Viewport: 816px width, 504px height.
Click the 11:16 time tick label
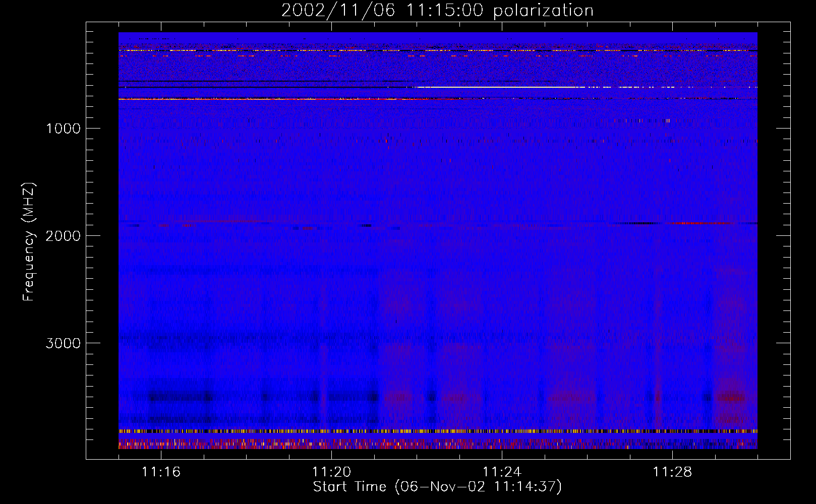[x=161, y=472]
